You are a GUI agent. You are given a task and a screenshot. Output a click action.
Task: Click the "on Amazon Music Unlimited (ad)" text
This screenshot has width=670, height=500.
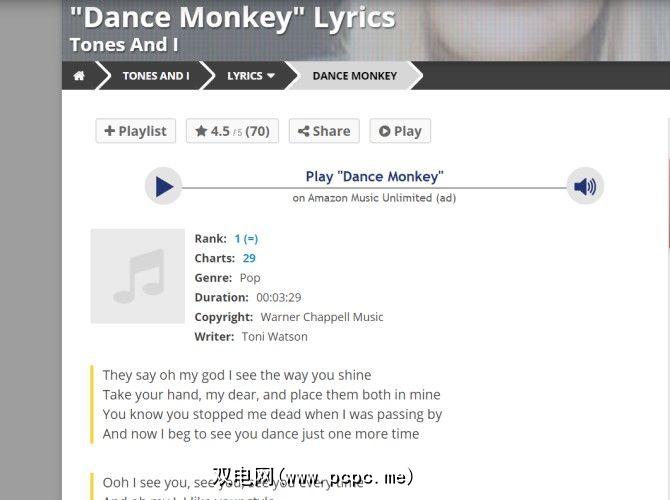click(x=374, y=198)
